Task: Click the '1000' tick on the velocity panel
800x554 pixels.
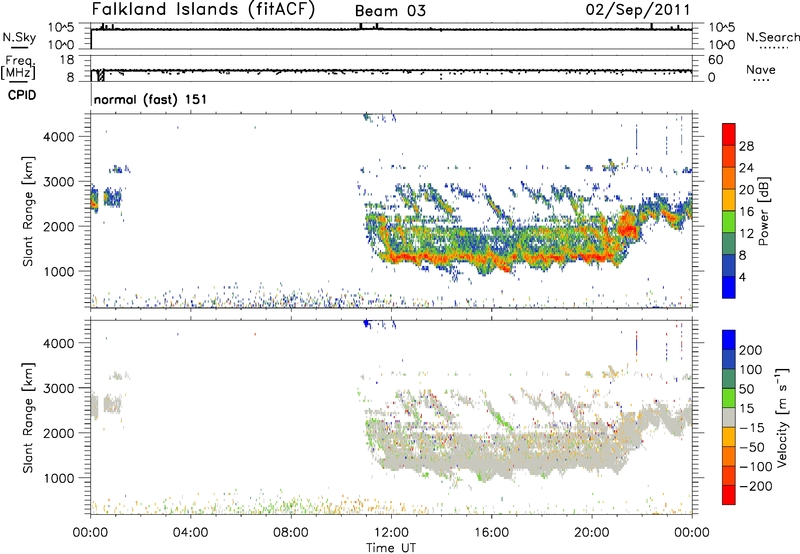Action: [59, 478]
